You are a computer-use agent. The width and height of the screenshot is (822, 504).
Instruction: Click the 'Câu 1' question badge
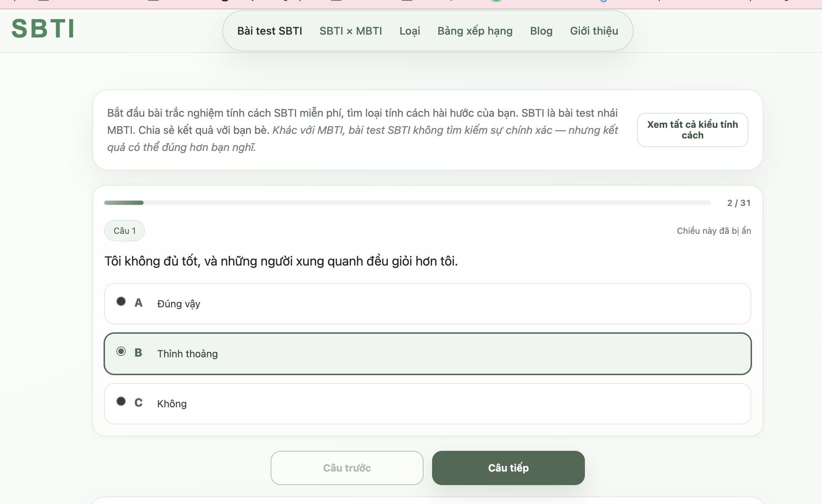tap(124, 231)
